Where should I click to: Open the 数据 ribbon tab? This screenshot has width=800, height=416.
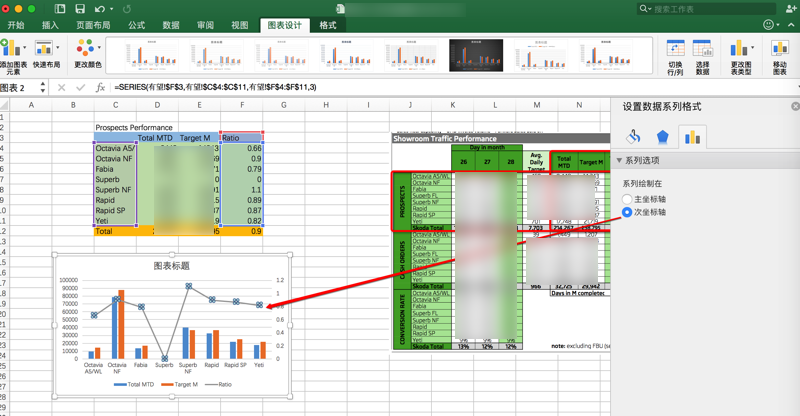point(171,25)
